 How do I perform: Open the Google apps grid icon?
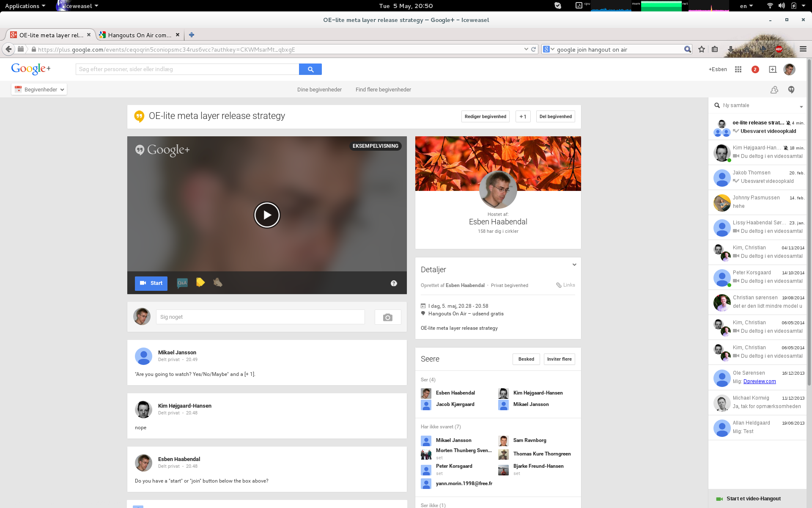(738, 69)
